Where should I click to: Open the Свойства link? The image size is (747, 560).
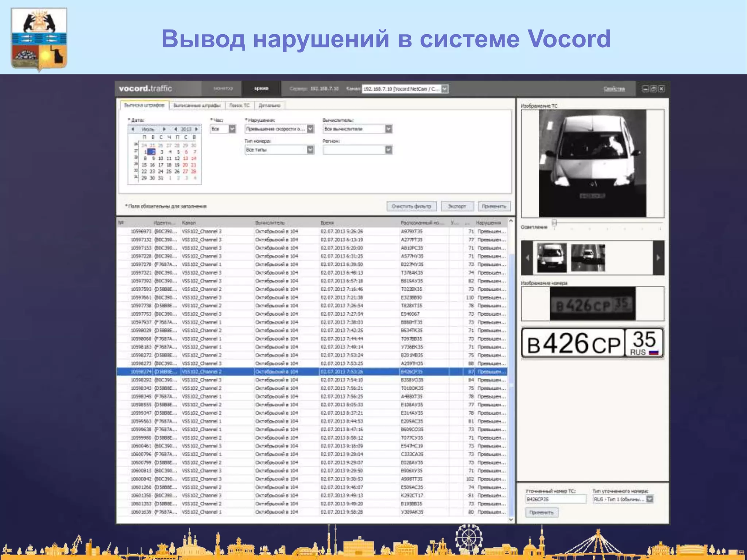pos(614,89)
